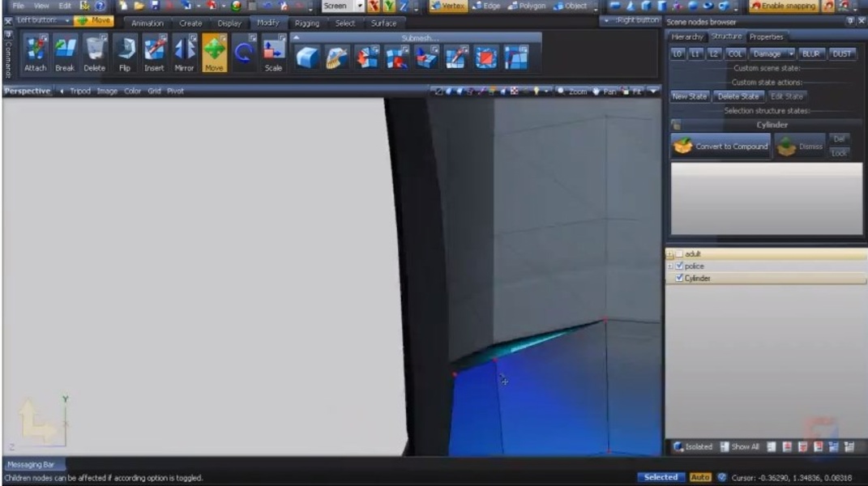Switch to the Hierarchy tab

[x=687, y=37]
